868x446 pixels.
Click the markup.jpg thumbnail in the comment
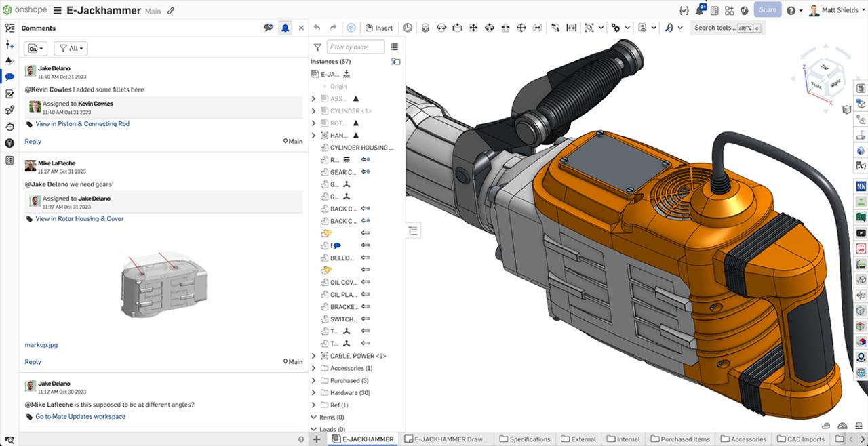coord(163,283)
